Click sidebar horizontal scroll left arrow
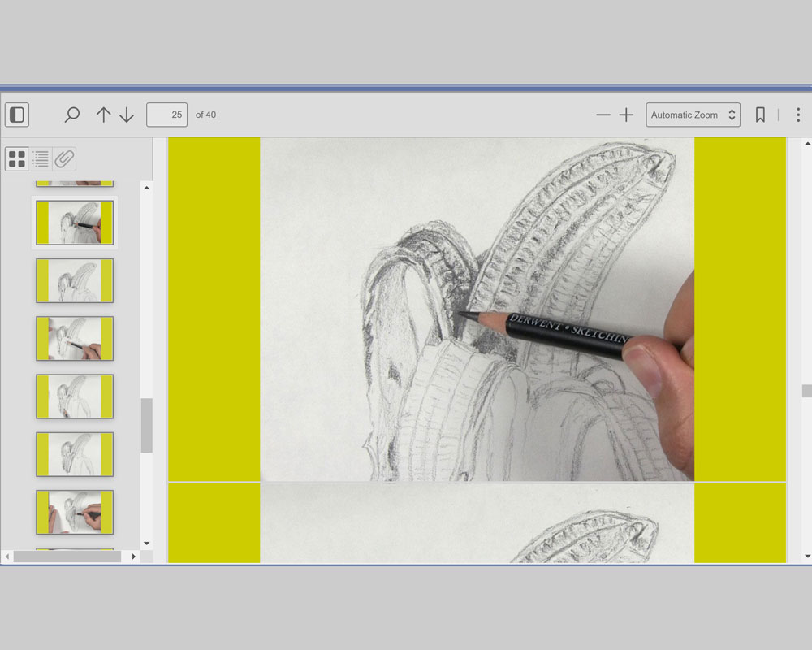Image resolution: width=812 pixels, height=650 pixels. click(6, 557)
